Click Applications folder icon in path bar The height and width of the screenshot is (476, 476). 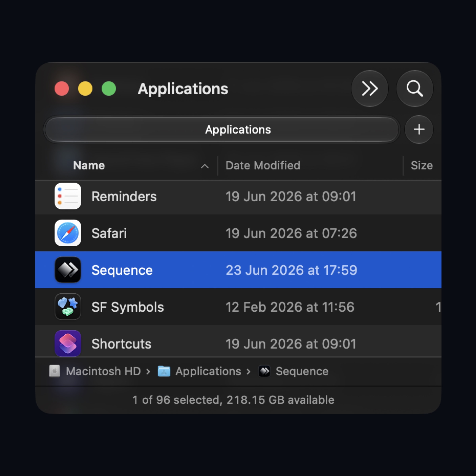pos(164,371)
